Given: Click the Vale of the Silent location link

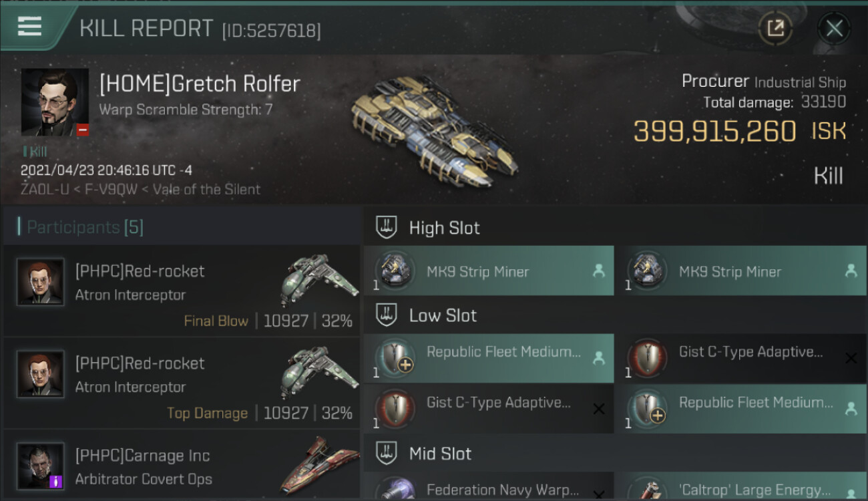Looking at the screenshot, I should pos(207,189).
